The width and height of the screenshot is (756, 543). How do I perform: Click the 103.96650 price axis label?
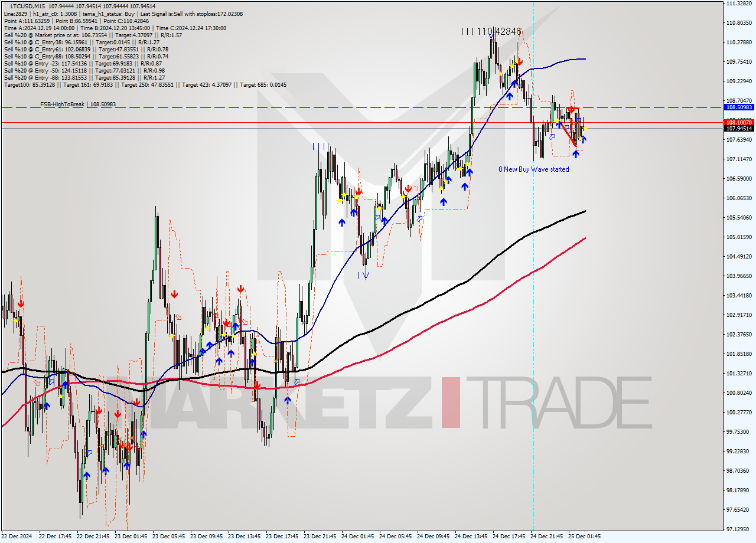739,276
